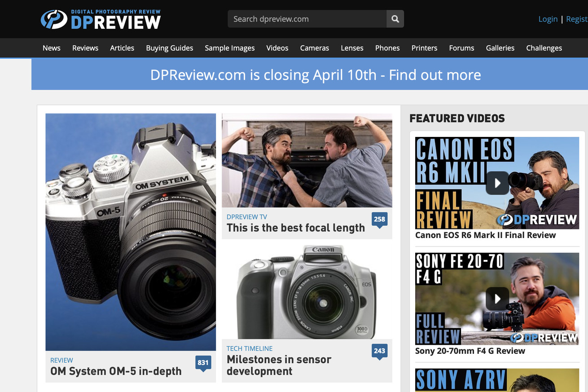The width and height of the screenshot is (588, 392).
Task: Go to Articles section
Action: (122, 48)
